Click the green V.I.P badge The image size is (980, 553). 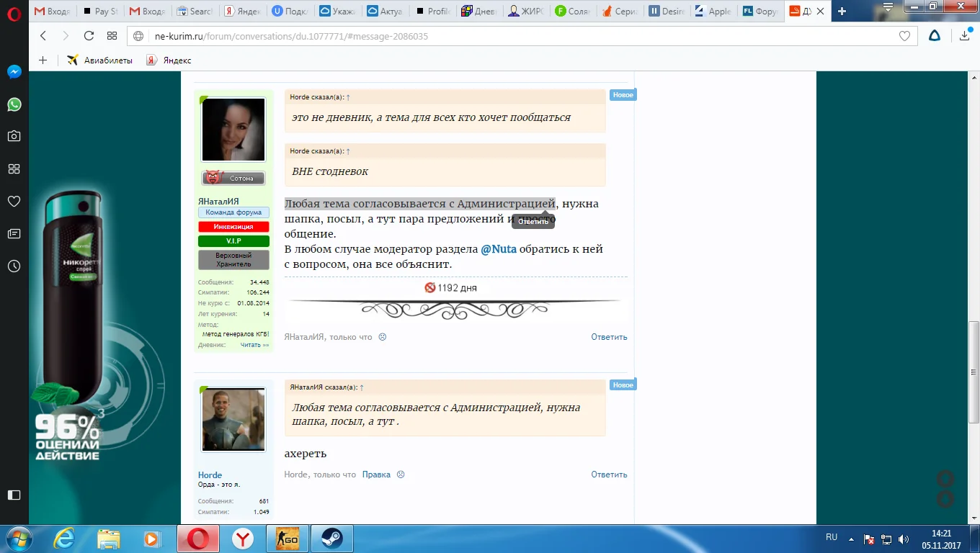coord(233,241)
